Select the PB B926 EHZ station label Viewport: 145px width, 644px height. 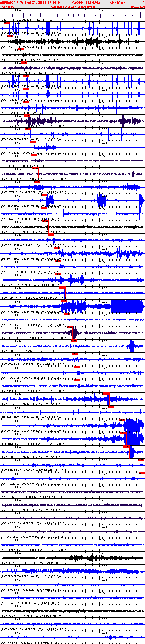pyautogui.click(x=33, y=139)
